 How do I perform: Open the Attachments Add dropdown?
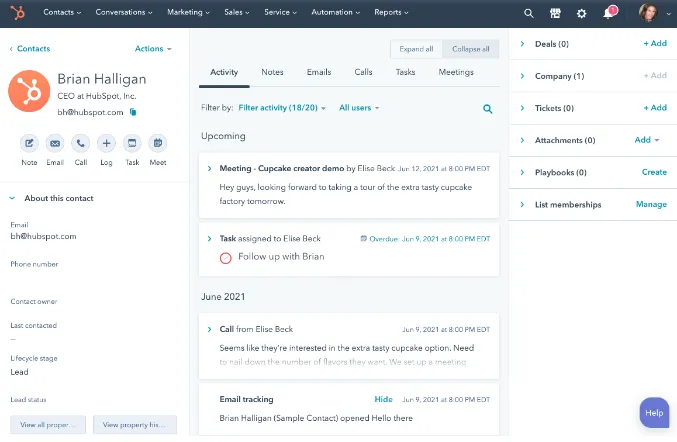pyautogui.click(x=647, y=140)
